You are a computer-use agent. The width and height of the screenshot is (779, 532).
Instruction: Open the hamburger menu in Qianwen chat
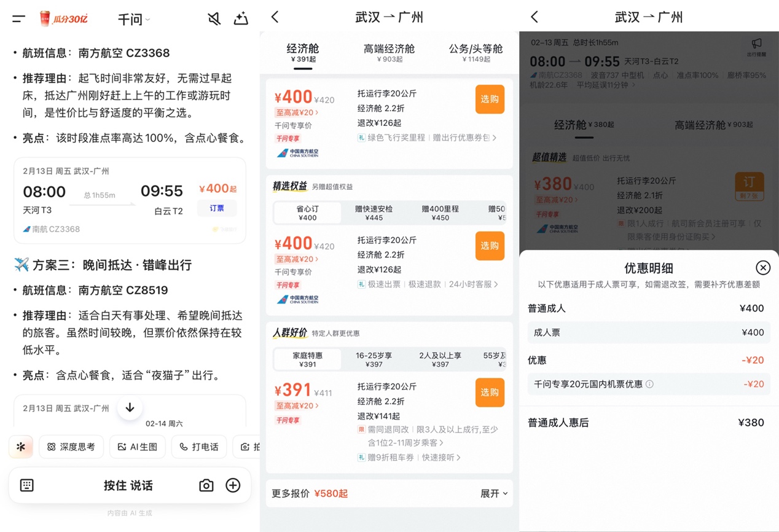[x=19, y=19]
